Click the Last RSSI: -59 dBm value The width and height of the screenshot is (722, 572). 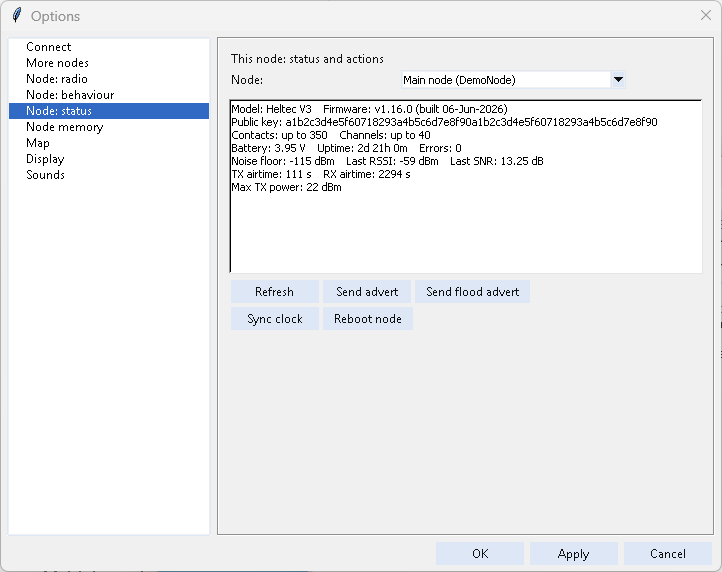coord(392,161)
